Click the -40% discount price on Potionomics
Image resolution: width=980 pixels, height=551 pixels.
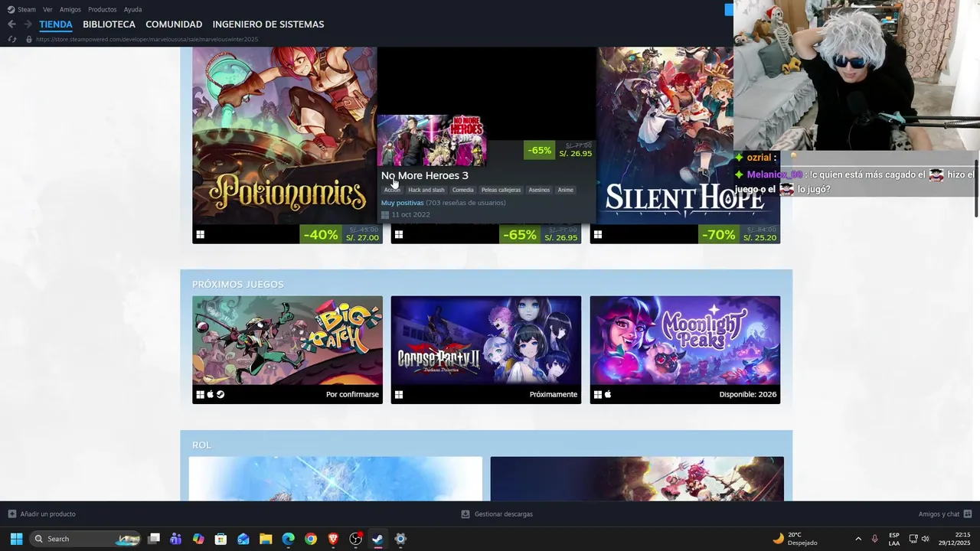[341, 234]
